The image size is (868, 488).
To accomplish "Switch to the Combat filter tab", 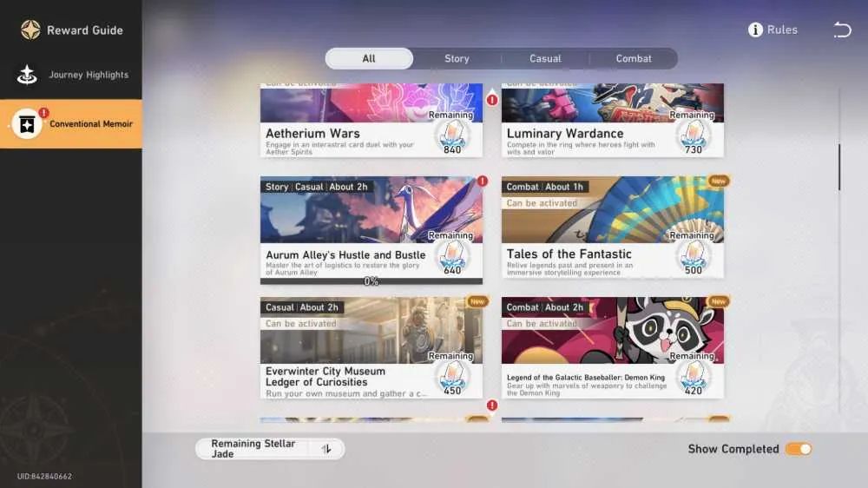I will click(x=634, y=59).
